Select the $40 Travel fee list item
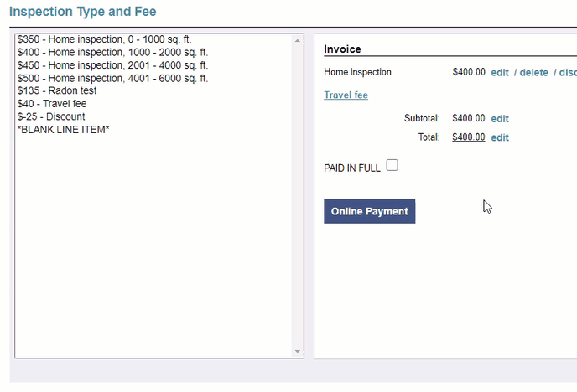This screenshot has height=392, width=577. pyautogui.click(x=52, y=104)
